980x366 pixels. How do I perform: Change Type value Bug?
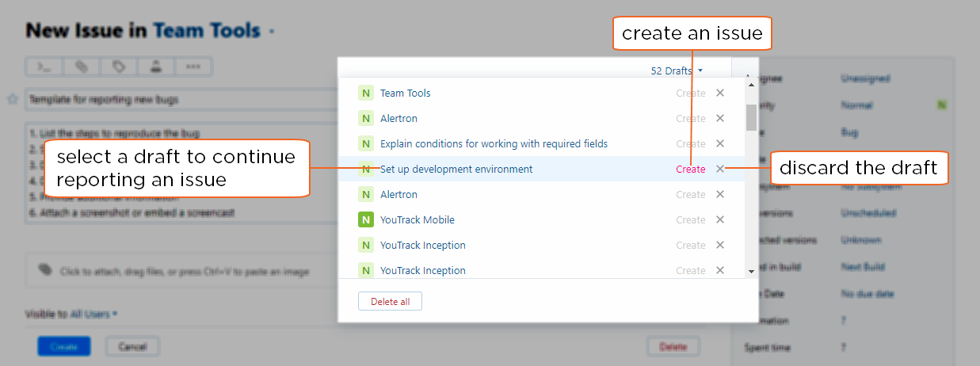(848, 132)
